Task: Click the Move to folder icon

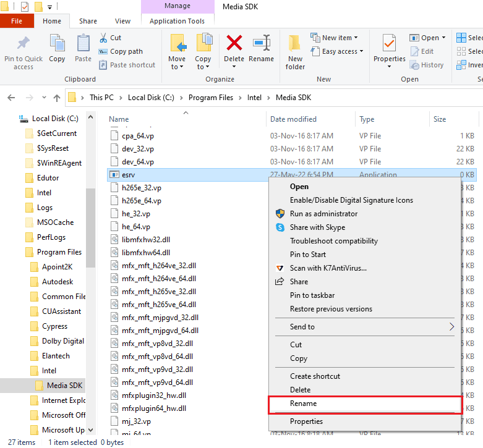Action: pyautogui.click(x=178, y=43)
